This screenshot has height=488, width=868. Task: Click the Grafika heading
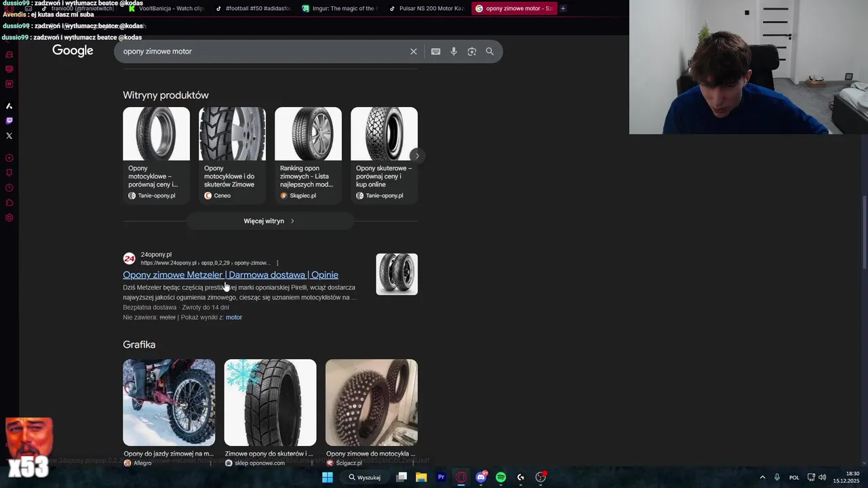click(139, 344)
